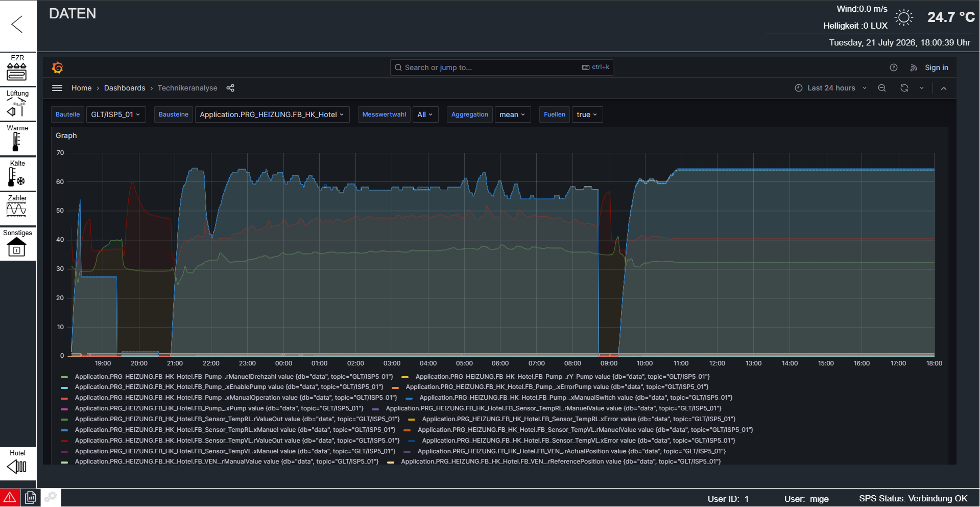Refresh the dashboard
This screenshot has width=980, height=507.
pos(904,88)
